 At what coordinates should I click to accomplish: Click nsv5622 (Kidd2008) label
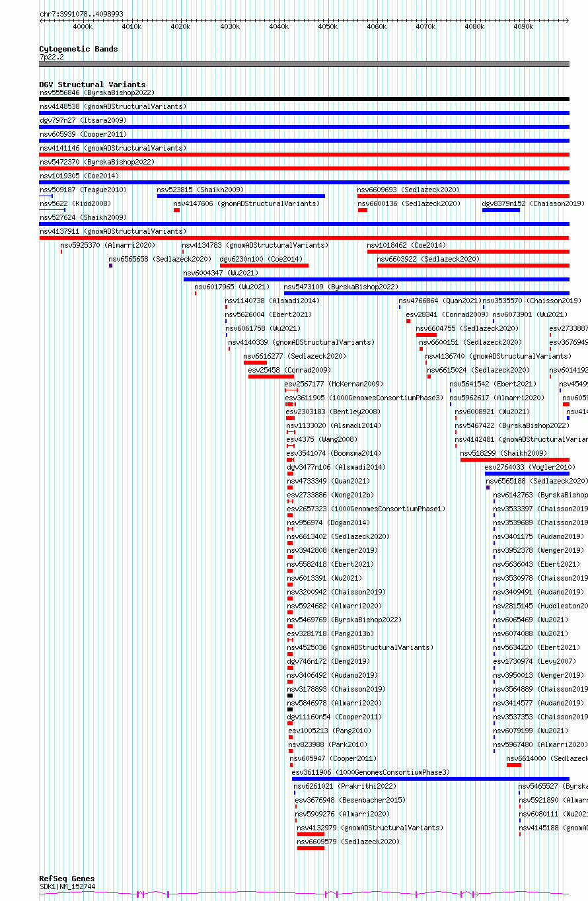coord(75,204)
